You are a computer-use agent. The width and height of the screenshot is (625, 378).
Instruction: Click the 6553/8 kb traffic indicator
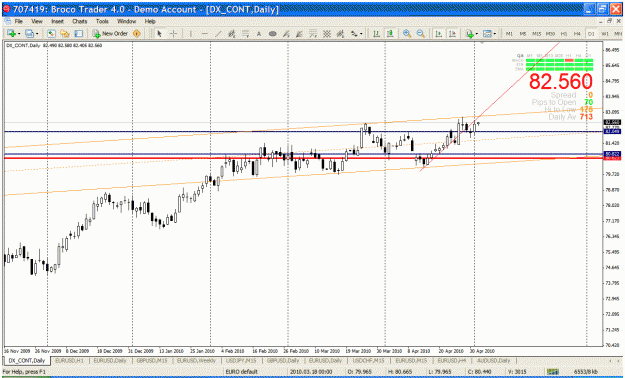[586, 372]
